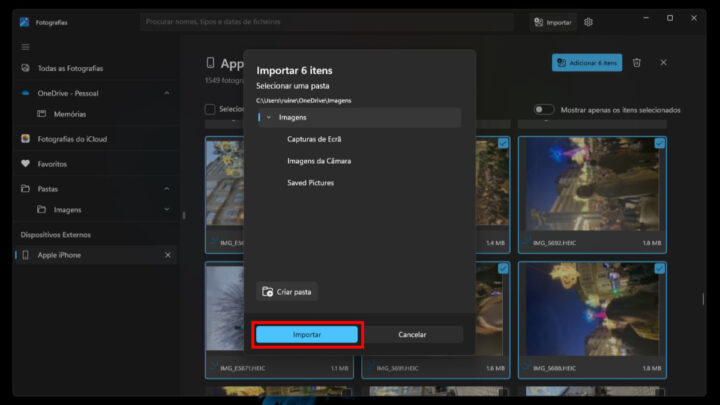Click the Importar button in the top bar
This screenshot has height=405, width=720.
(553, 22)
